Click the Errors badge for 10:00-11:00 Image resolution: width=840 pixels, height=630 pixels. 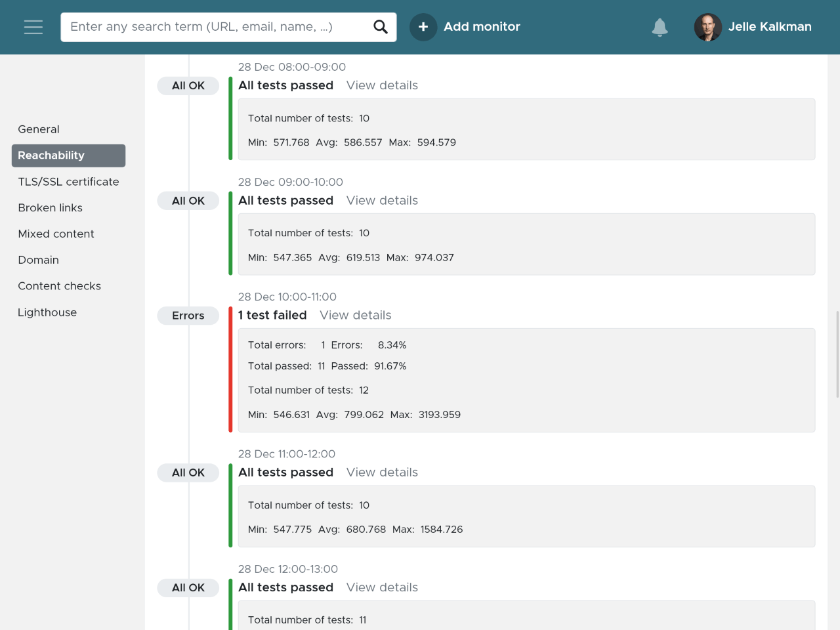[x=188, y=316]
